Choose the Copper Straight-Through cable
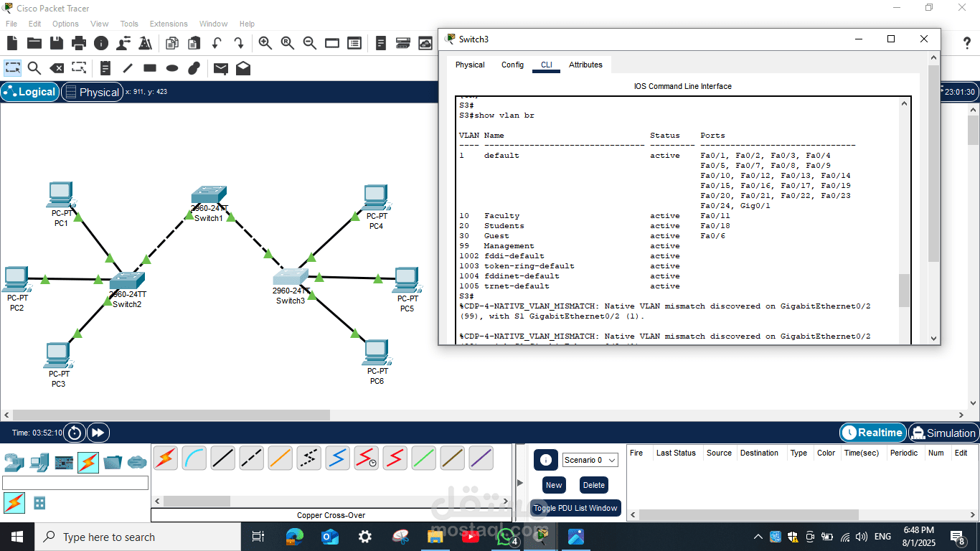Image resolution: width=980 pixels, height=551 pixels. tap(223, 458)
